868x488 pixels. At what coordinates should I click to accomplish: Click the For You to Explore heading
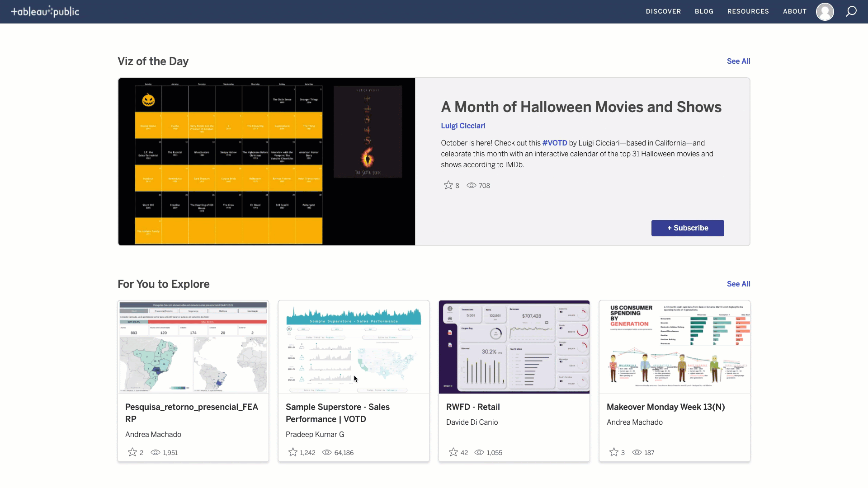pyautogui.click(x=164, y=284)
